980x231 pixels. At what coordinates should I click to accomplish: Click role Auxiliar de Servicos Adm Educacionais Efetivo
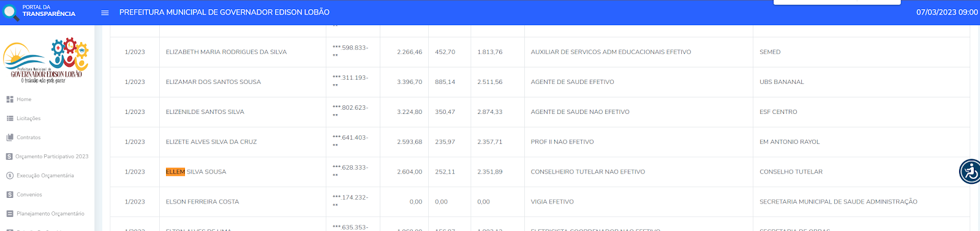click(611, 52)
